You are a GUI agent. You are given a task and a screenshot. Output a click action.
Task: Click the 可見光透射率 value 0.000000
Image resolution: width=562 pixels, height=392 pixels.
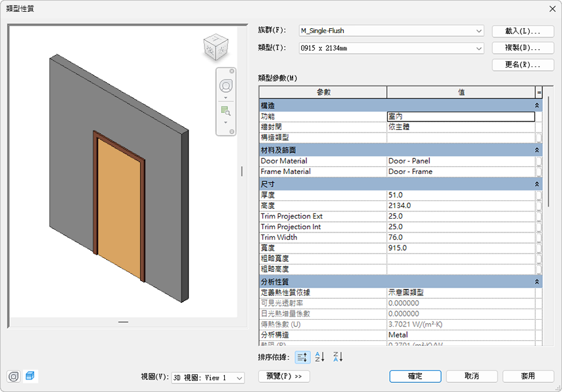461,303
